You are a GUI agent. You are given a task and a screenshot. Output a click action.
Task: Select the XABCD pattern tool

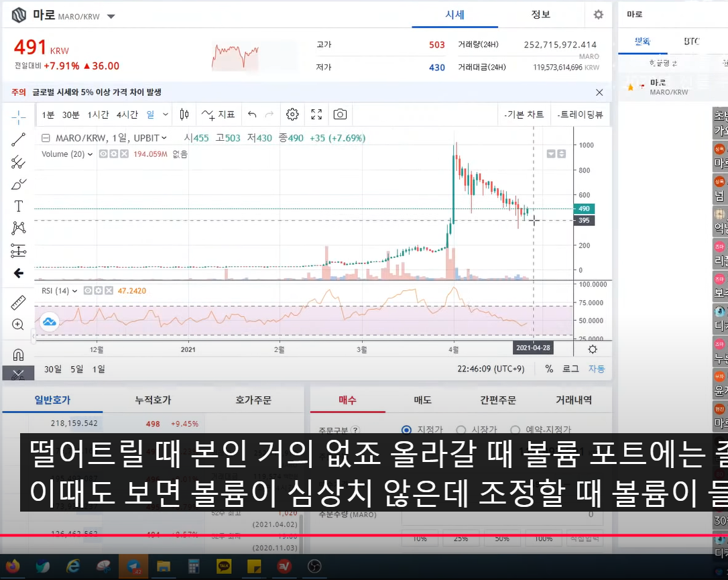pos(19,228)
